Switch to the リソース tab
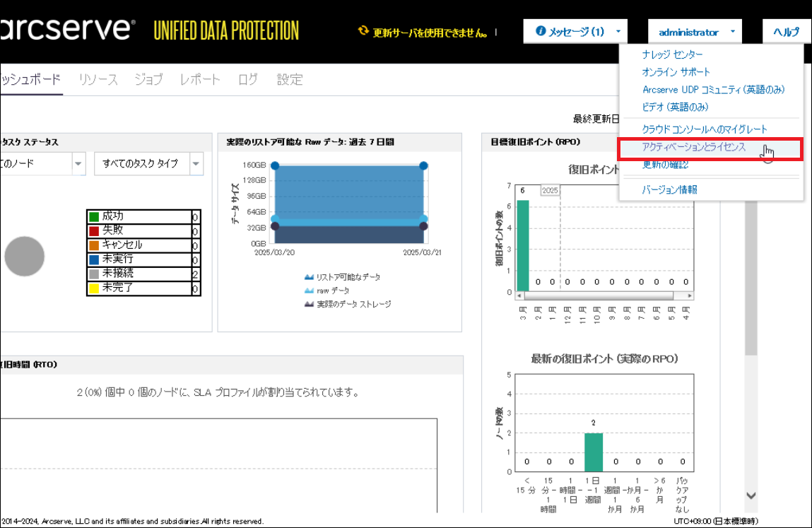The width and height of the screenshot is (812, 528). point(98,79)
